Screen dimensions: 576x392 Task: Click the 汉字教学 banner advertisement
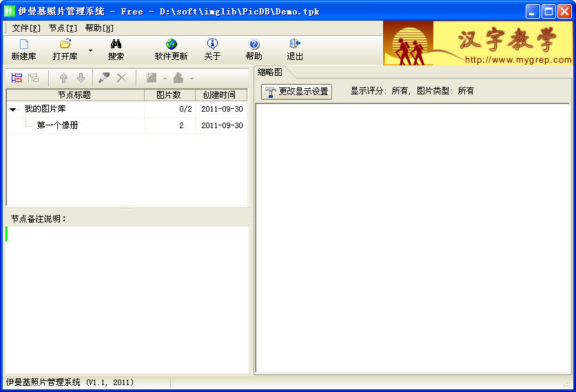477,43
